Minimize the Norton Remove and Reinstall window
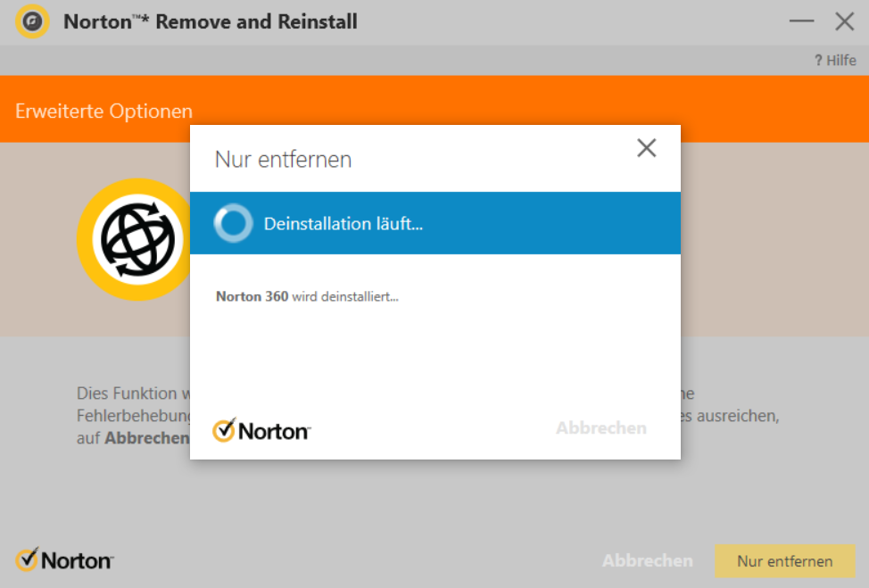Viewport: 869px width, 588px height. [x=801, y=21]
